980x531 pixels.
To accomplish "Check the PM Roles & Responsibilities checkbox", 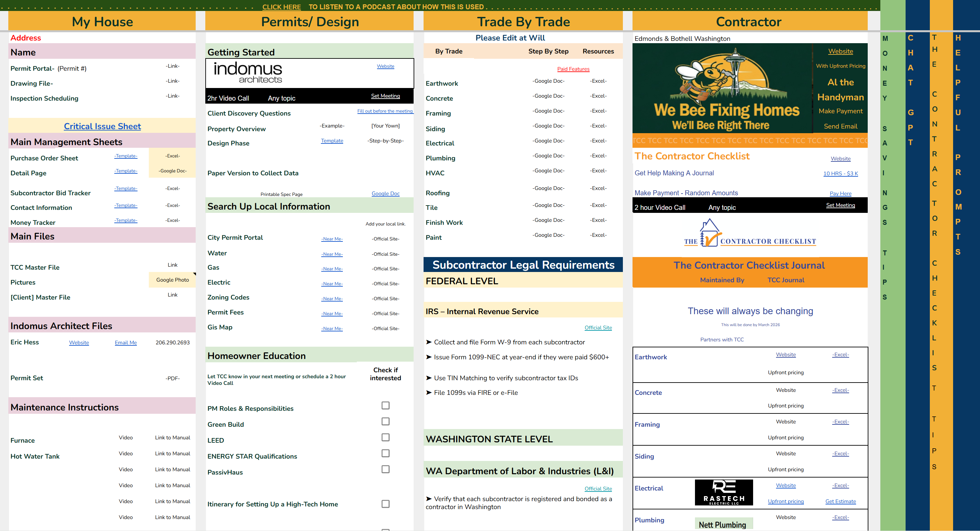I will click(385, 405).
